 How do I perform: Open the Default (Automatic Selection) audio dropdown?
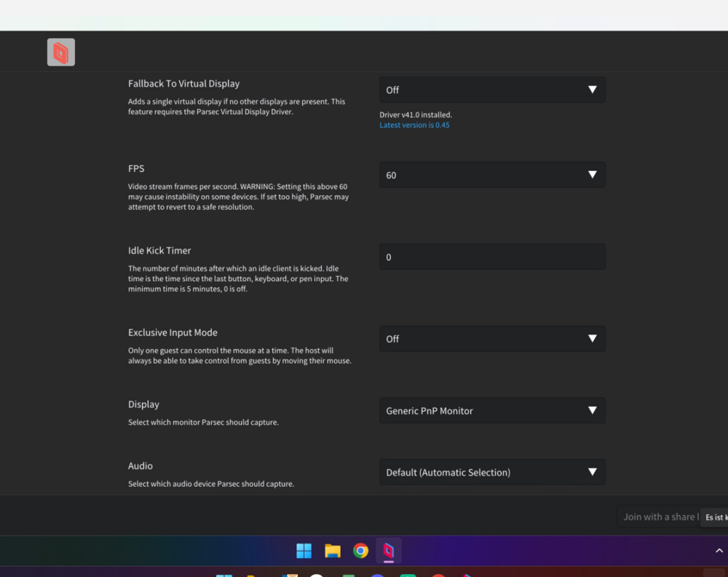click(x=492, y=472)
